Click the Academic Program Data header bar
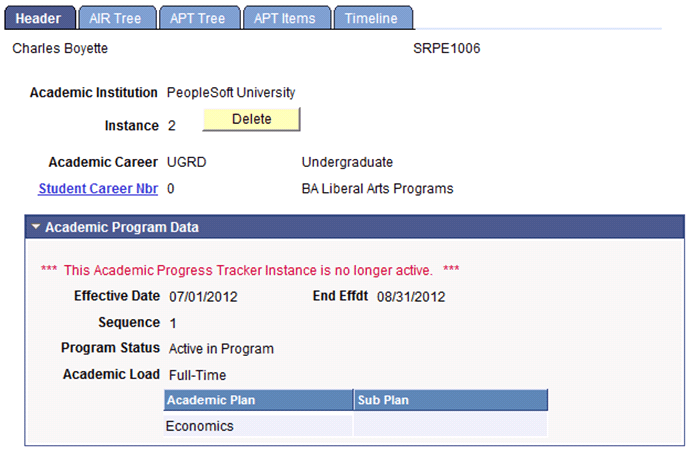This screenshot has width=691, height=452. [x=355, y=227]
